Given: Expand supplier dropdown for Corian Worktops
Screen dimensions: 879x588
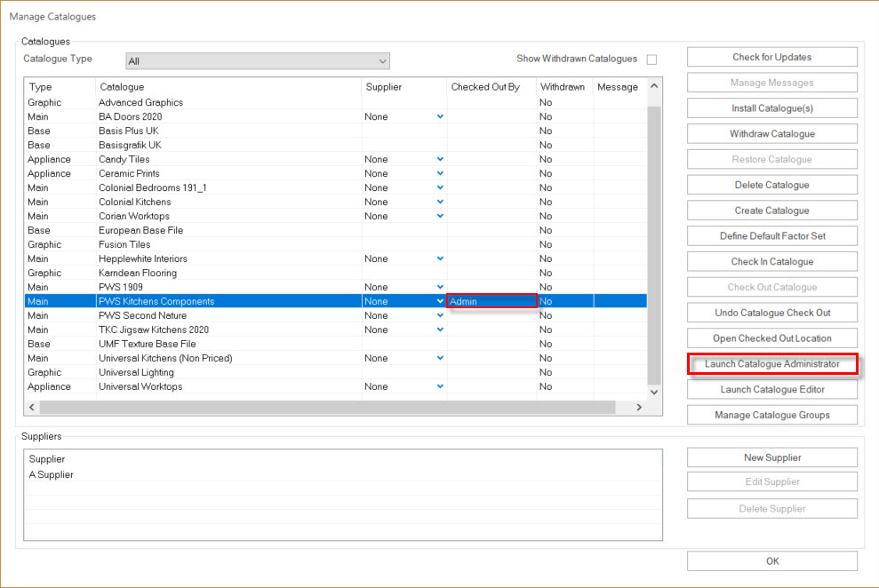Looking at the screenshot, I should coord(440,216).
